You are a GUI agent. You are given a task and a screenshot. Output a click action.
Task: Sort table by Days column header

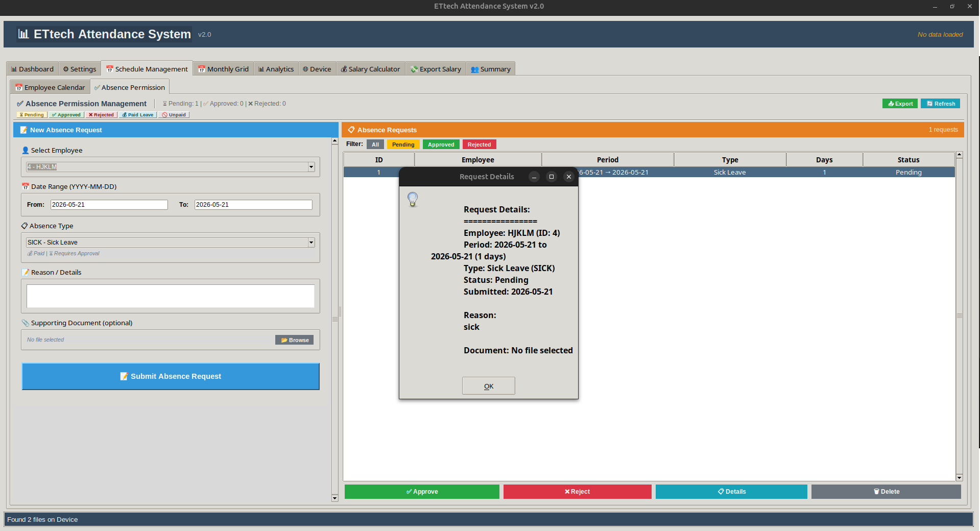(824, 160)
